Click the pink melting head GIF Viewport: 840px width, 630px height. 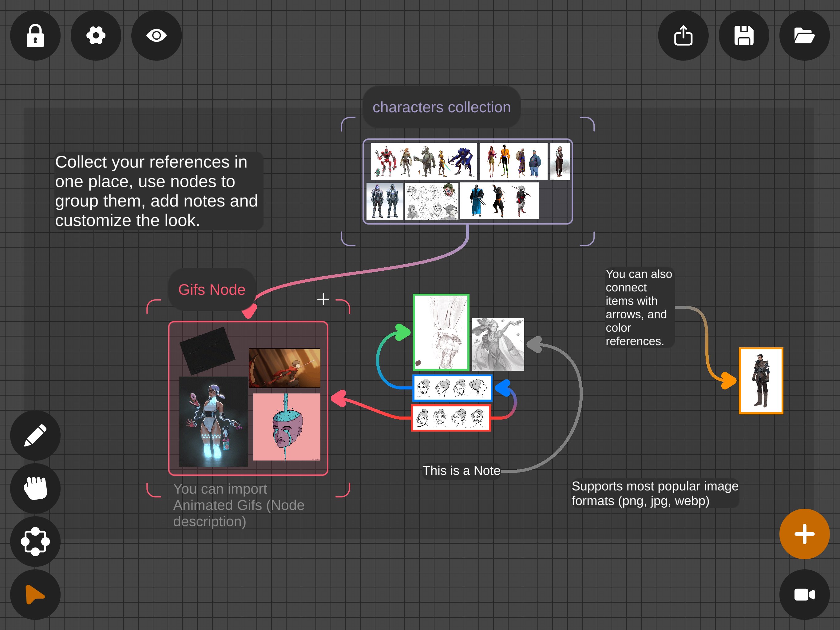tap(287, 427)
